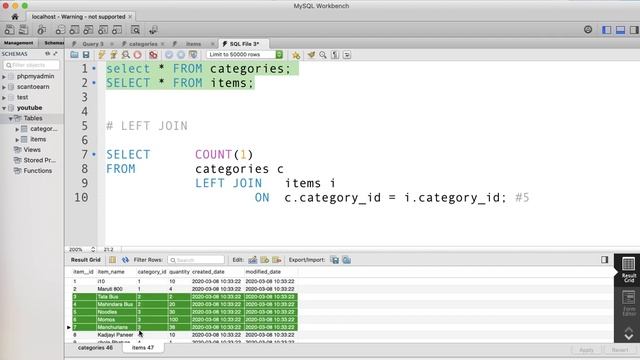The height and width of the screenshot is (360, 640).
Task: Create a new SQL tab icon
Action: 9,30
